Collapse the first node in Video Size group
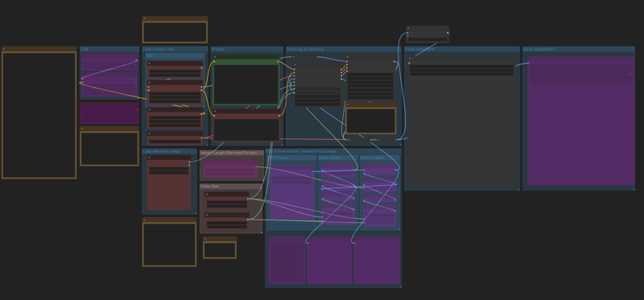Image resolution: width=644 pixels, height=300 pixels. [x=207, y=194]
